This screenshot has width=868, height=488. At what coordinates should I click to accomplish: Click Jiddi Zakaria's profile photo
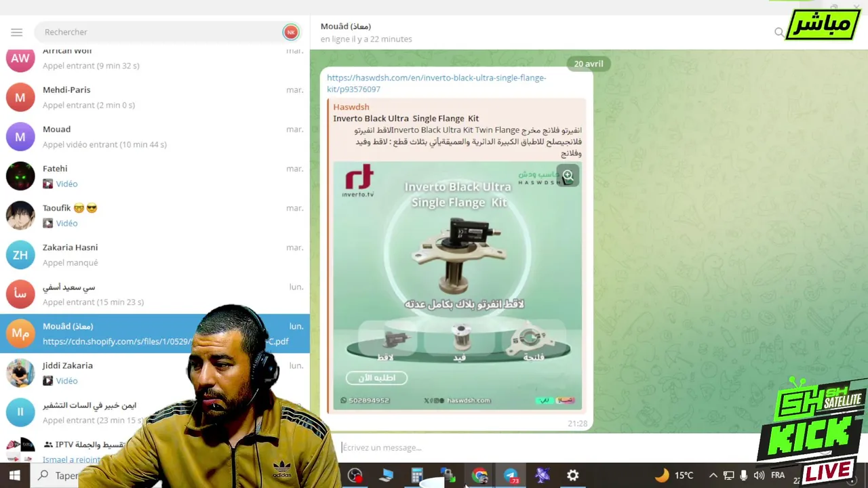click(x=20, y=372)
